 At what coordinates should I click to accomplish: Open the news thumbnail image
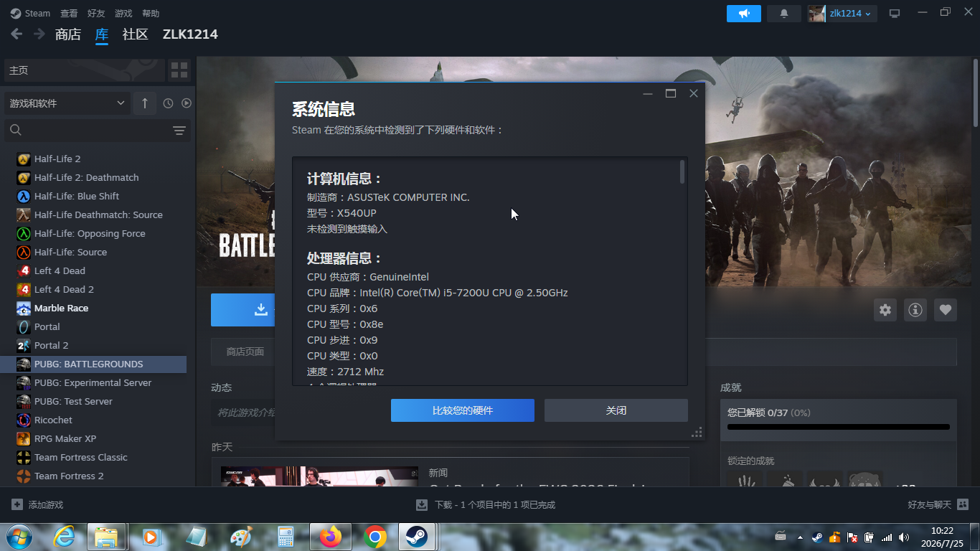click(320, 476)
